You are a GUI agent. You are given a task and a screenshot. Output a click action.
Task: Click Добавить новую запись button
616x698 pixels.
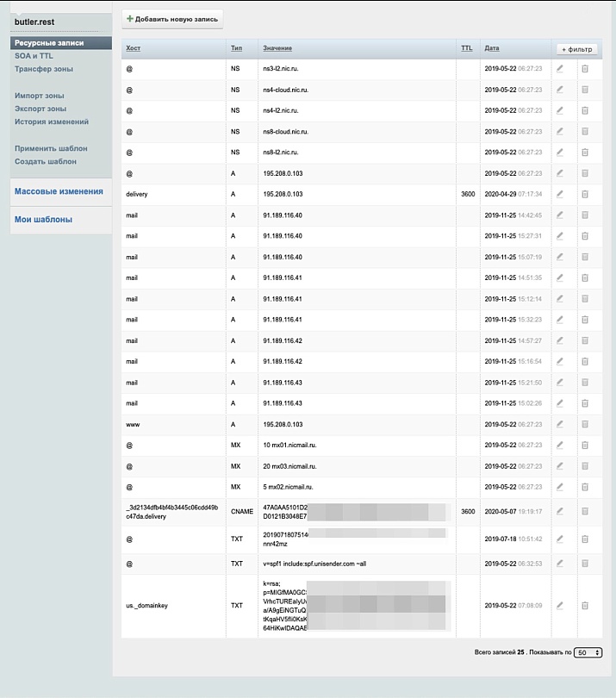click(x=173, y=18)
